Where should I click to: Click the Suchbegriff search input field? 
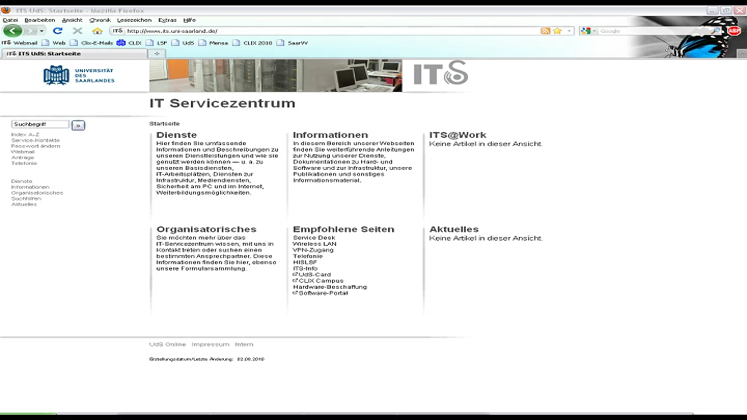pyautogui.click(x=40, y=125)
